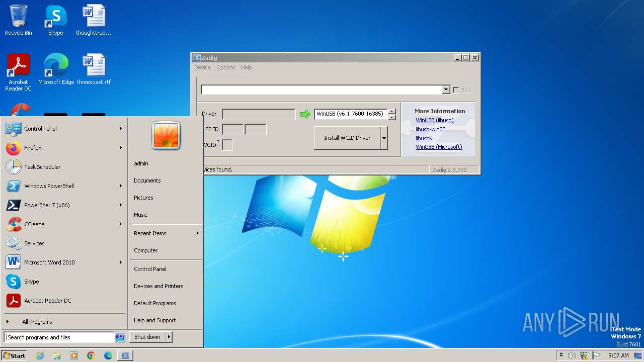Expand Windows PowerShell jump list arrow
This screenshot has height=362, width=644.
click(121, 186)
